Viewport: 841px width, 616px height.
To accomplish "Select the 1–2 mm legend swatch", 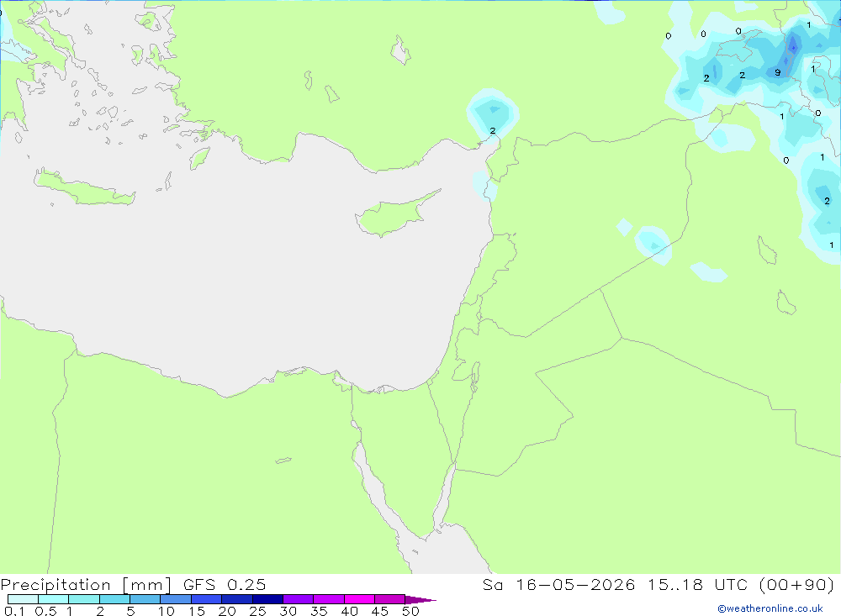I will coord(83,599).
